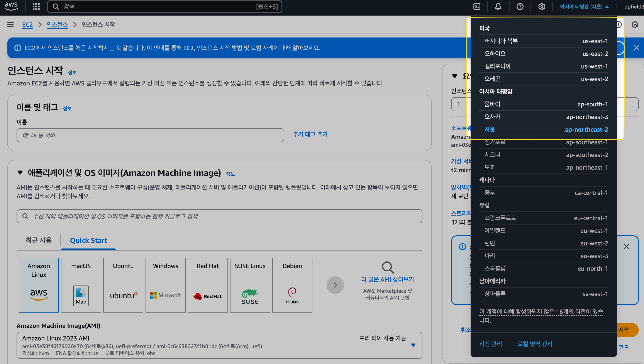Open the 로컬 영역 관리 link
This screenshot has height=364, width=644.
[535, 344]
